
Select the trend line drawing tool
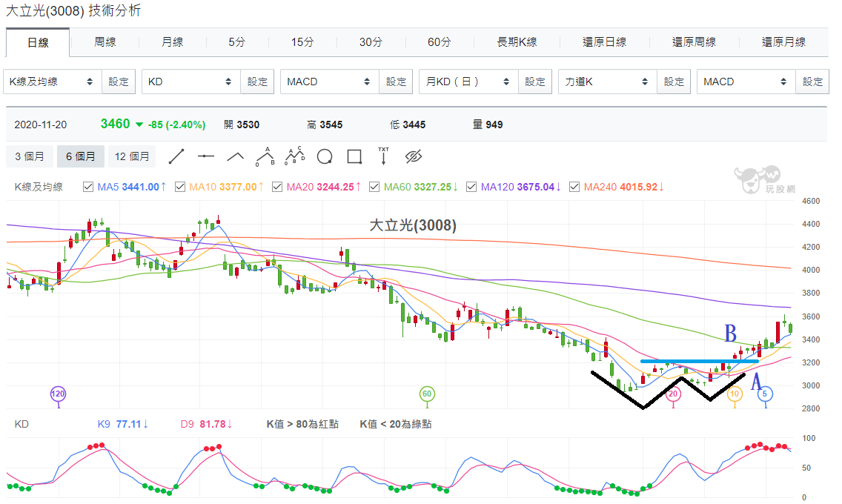coord(176,156)
